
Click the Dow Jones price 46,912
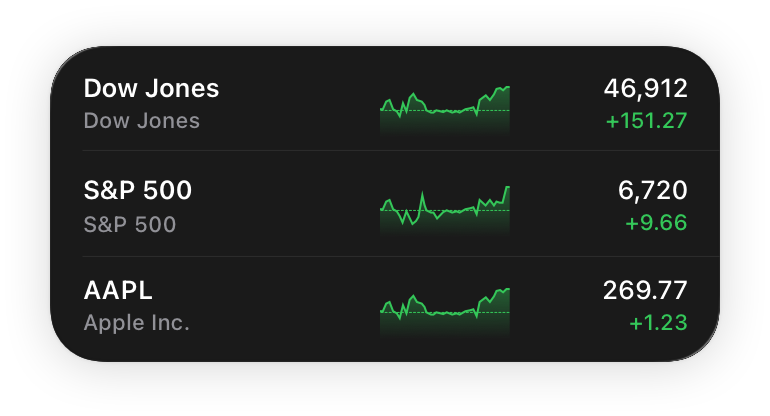pyautogui.click(x=645, y=88)
